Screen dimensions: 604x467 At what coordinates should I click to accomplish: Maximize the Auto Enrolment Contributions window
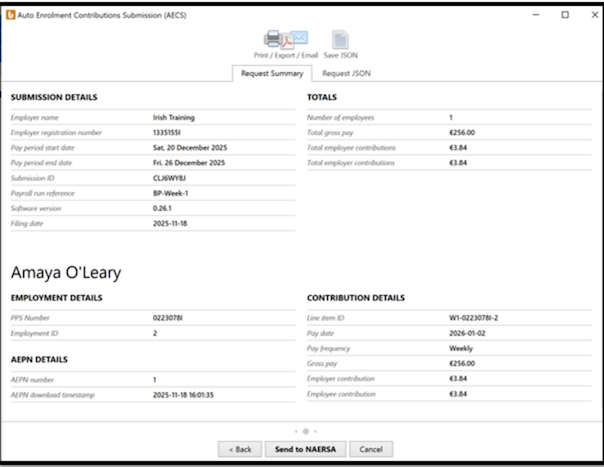tap(565, 15)
